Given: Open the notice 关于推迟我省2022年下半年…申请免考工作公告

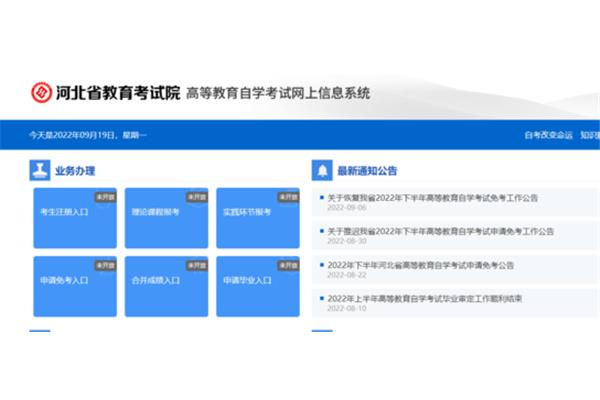Looking at the screenshot, I should pos(441,231).
